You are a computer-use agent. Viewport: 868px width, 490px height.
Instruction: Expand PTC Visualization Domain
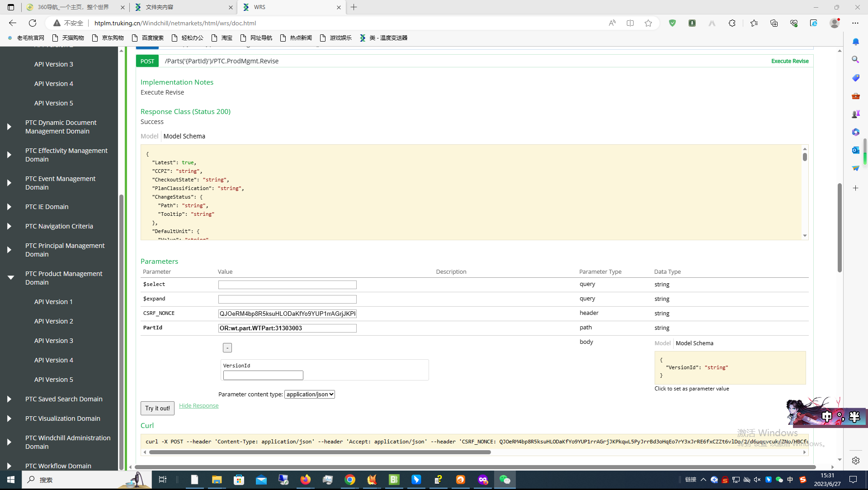pos(9,419)
